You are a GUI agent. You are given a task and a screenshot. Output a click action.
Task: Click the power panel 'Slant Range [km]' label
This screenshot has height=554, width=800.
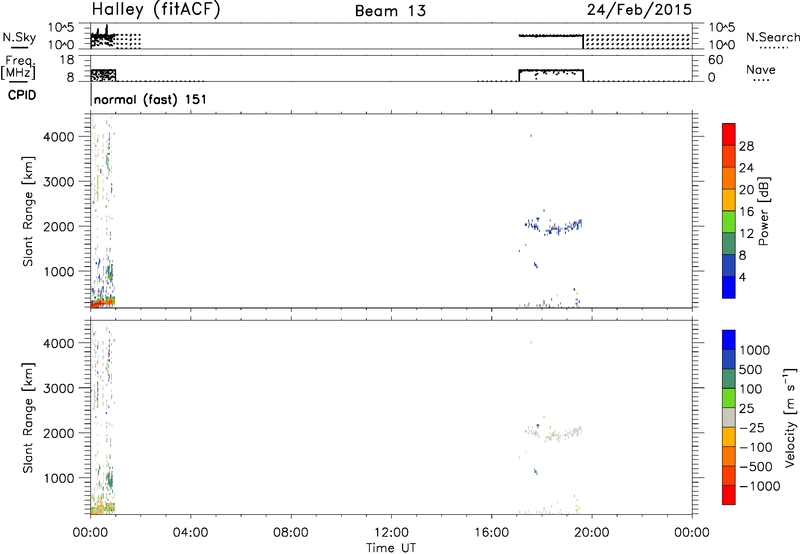pyautogui.click(x=28, y=211)
